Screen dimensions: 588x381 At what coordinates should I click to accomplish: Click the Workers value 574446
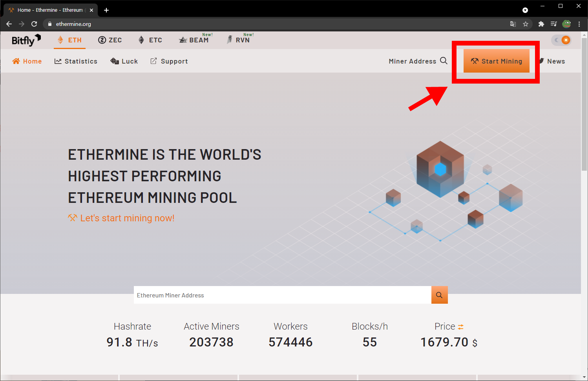(x=290, y=342)
